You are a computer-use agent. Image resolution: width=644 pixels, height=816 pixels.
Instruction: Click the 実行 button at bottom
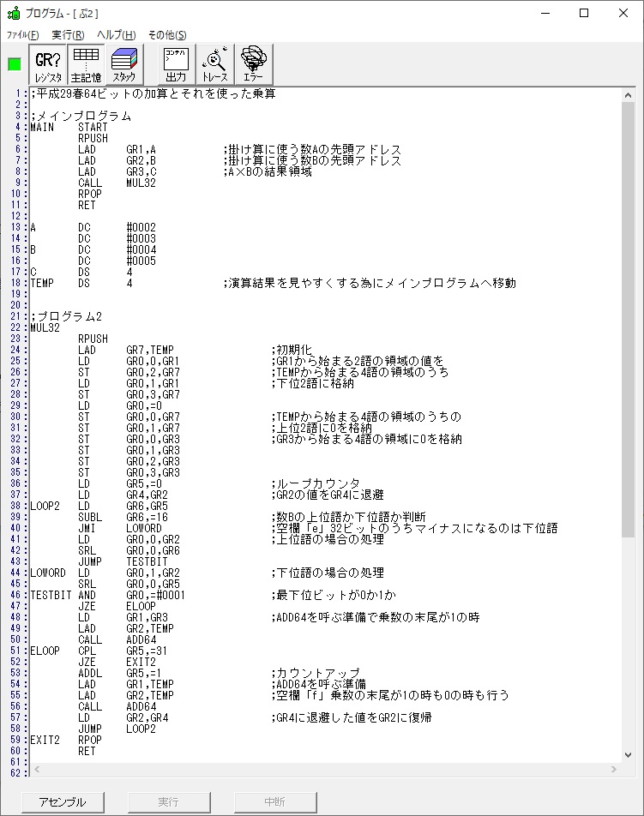169,802
